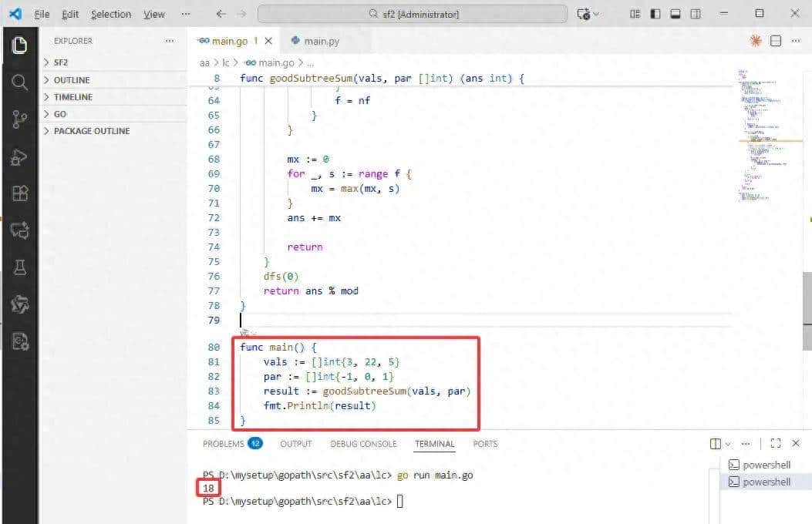
Task: Open the Extensions view
Action: 19,193
